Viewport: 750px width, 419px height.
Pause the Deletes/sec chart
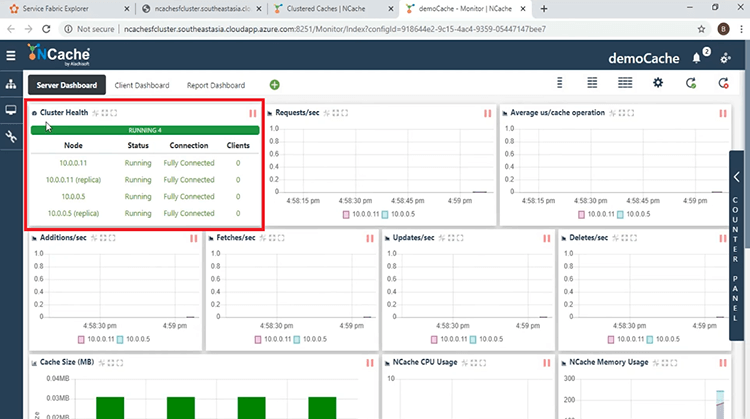click(723, 238)
